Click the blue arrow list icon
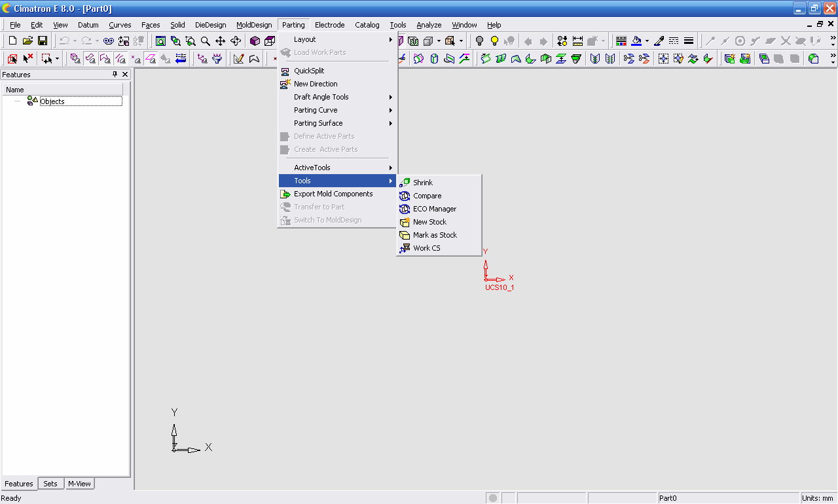 (x=181, y=59)
